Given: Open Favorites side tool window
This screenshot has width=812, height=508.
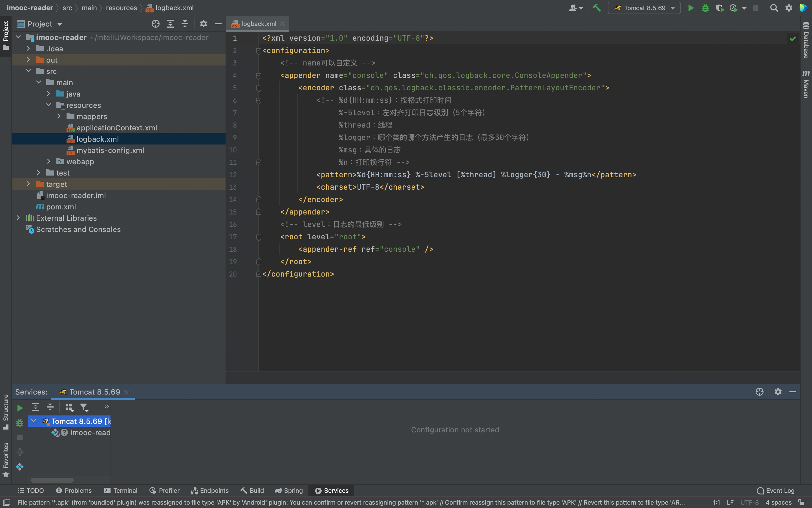Looking at the screenshot, I should (6, 460).
